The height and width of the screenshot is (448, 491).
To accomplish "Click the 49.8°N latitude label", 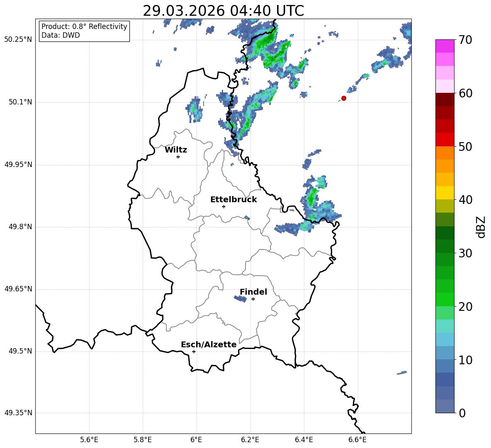I will click(21, 227).
